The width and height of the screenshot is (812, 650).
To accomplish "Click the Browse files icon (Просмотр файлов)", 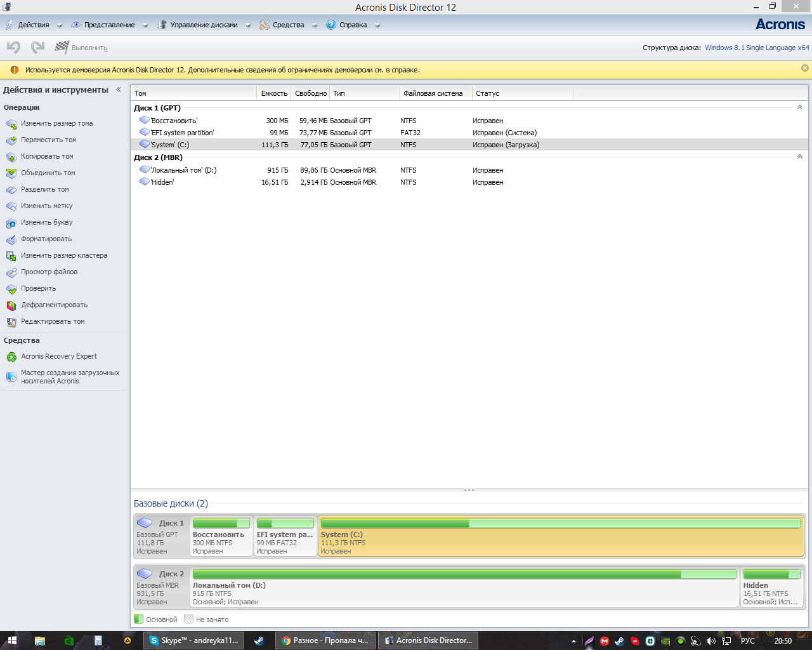I will (11, 272).
